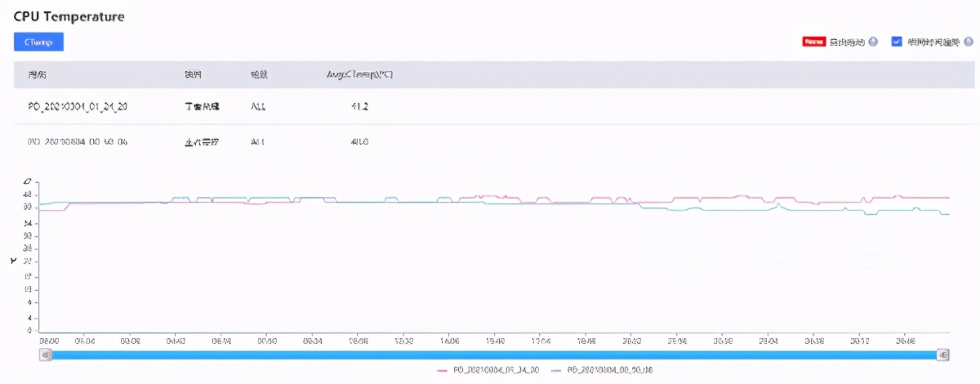Image resolution: width=980 pixels, height=384 pixels.
Task: Click the blue CTemp button
Action: [x=38, y=42]
